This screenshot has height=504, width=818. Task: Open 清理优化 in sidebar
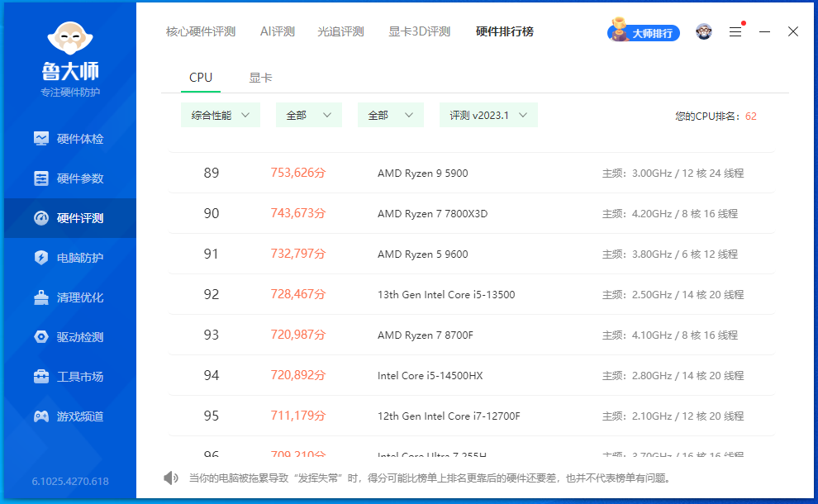point(70,297)
